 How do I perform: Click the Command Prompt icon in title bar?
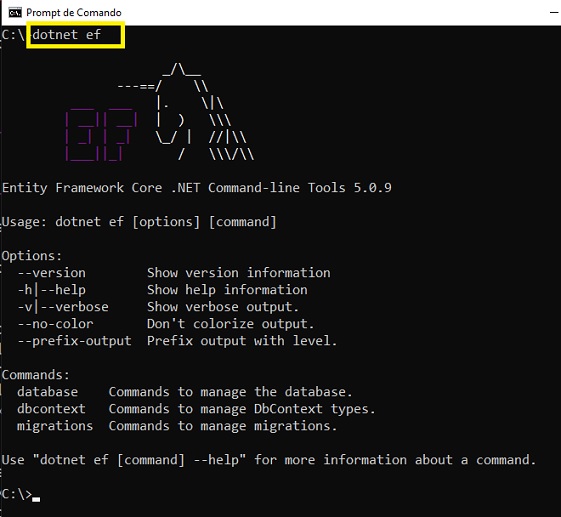(x=15, y=13)
